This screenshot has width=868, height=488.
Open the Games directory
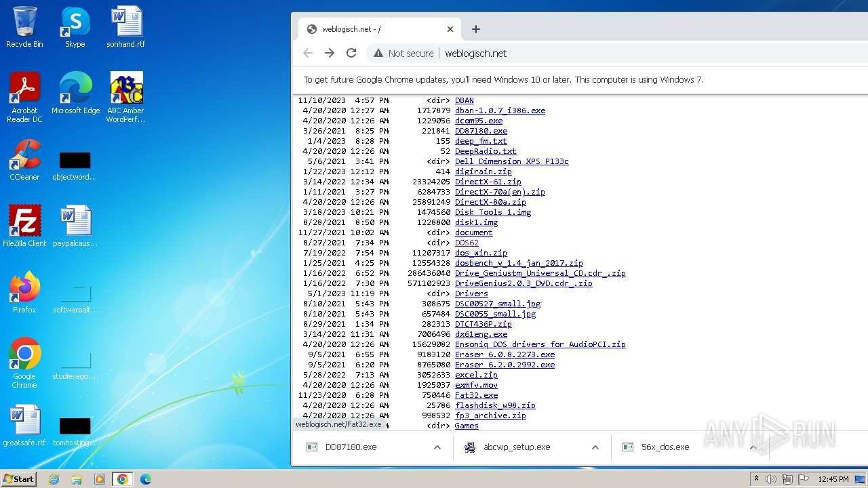click(467, 426)
